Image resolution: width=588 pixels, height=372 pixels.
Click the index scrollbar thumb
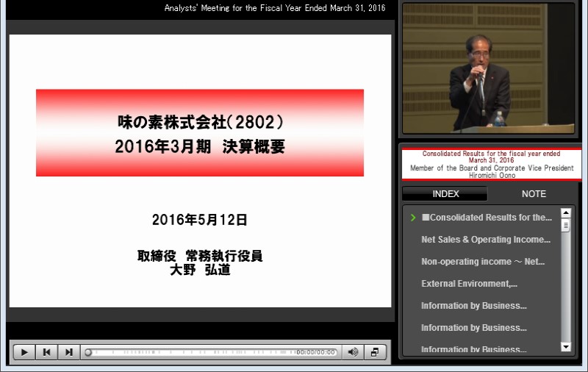pyautogui.click(x=565, y=225)
